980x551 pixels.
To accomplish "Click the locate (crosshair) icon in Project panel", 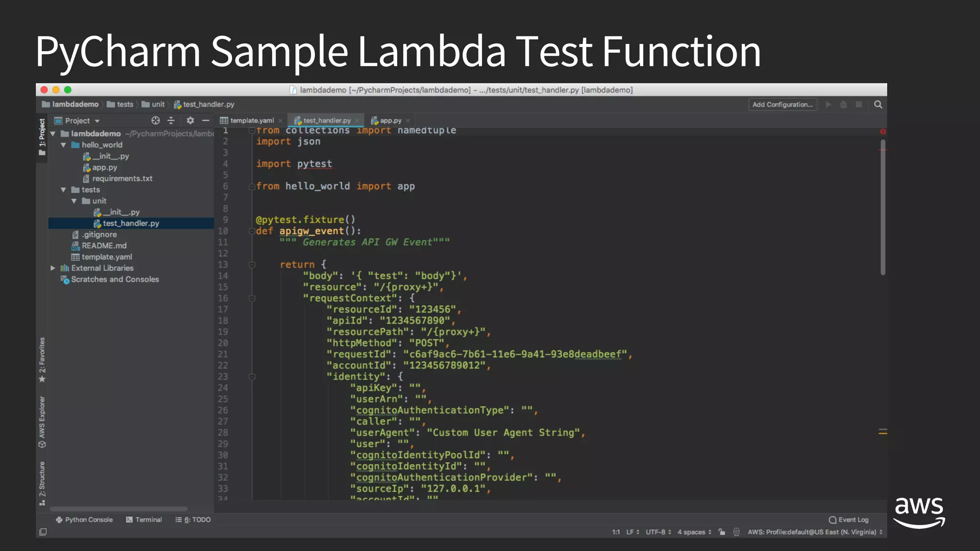I will (x=156, y=121).
